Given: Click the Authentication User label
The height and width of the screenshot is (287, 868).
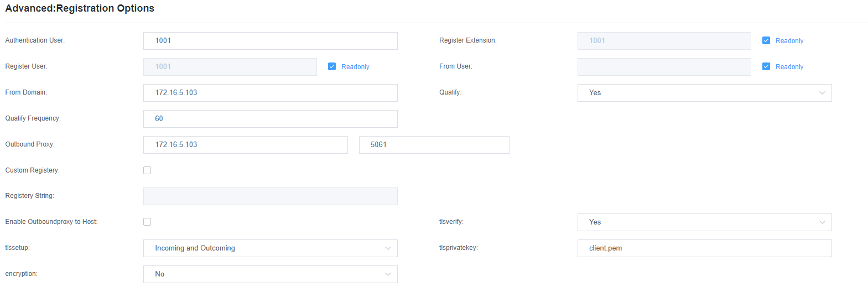Looking at the screenshot, I should pyautogui.click(x=35, y=40).
